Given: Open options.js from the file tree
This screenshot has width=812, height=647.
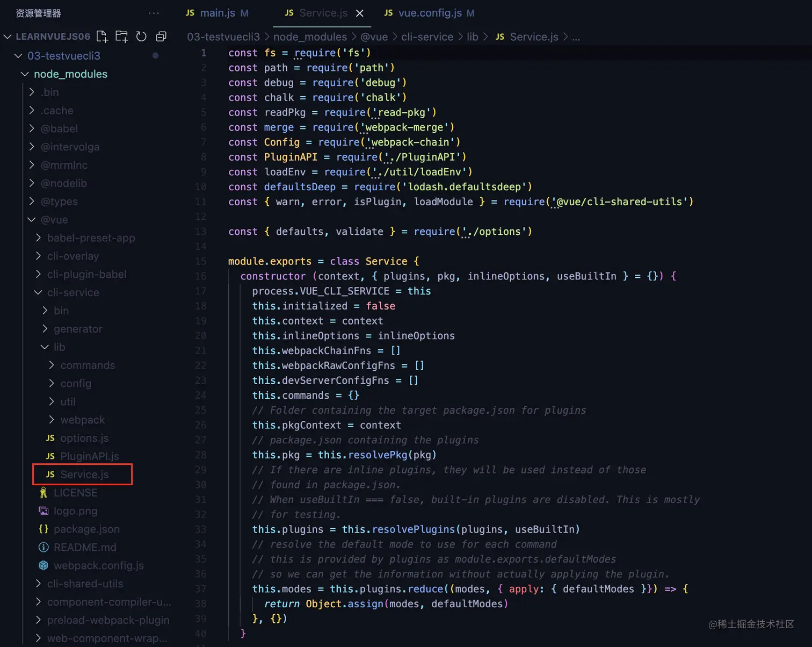Looking at the screenshot, I should tap(84, 438).
